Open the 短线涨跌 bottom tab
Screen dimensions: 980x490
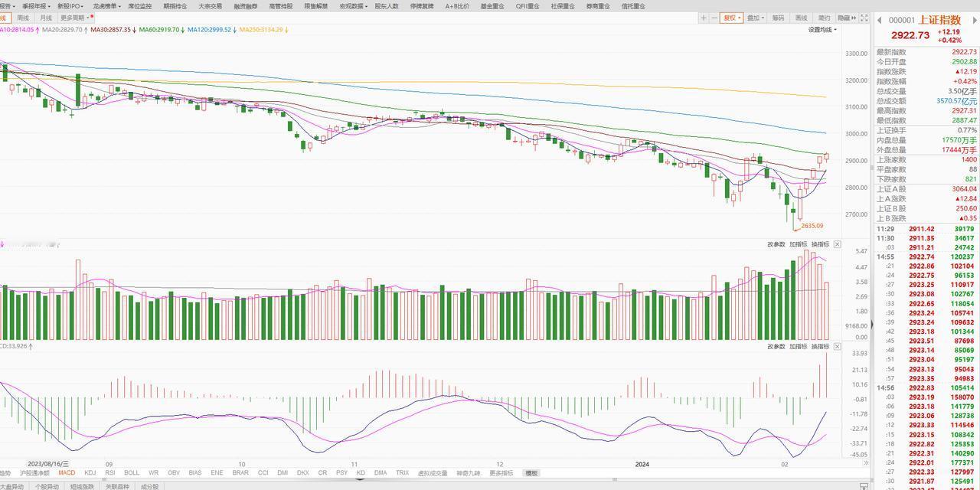coord(82,486)
